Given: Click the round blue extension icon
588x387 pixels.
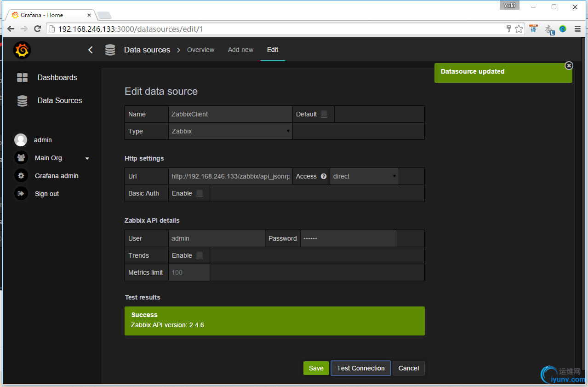Looking at the screenshot, I should point(563,29).
